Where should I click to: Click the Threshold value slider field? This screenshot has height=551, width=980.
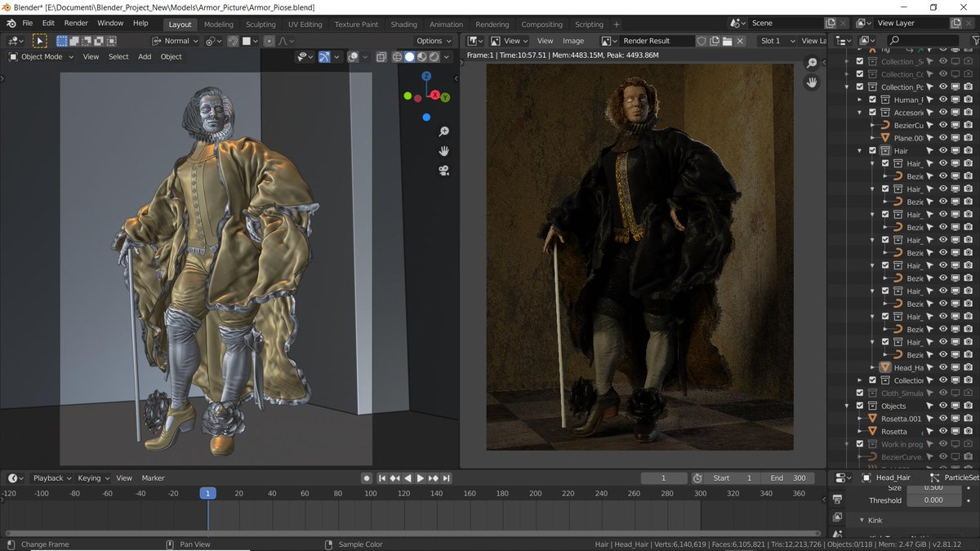coord(933,500)
